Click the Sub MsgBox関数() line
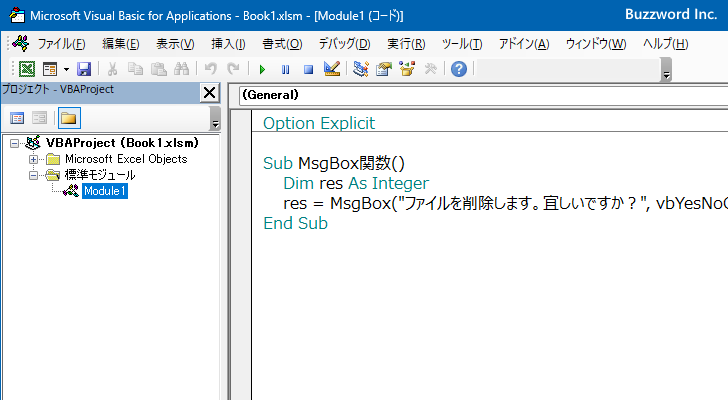 point(334,163)
